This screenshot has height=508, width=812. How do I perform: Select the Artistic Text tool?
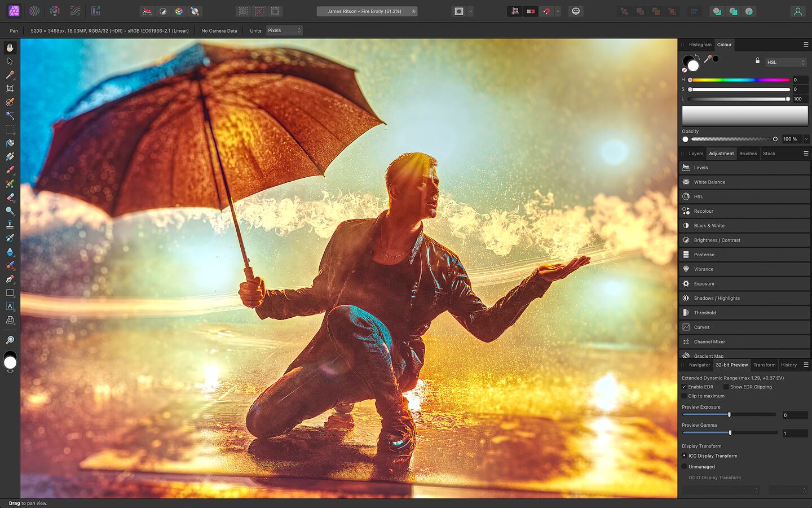10,306
